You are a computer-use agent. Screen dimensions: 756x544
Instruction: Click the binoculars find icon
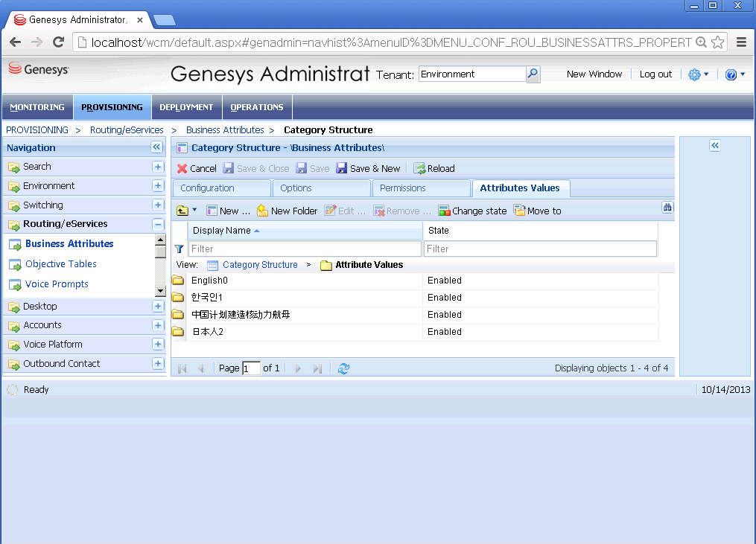667,208
